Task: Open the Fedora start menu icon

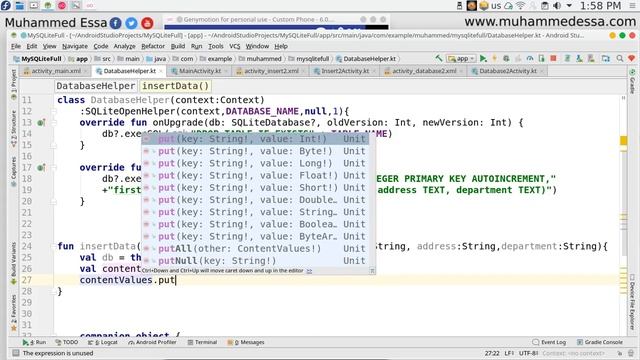Action: point(6,6)
